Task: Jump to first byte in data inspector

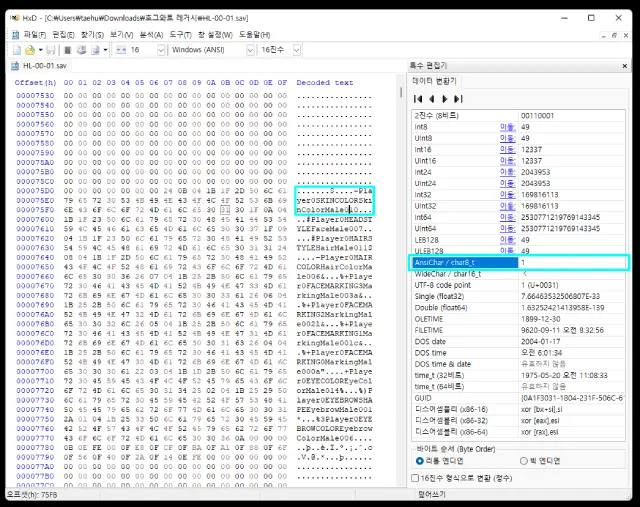Action: point(418,99)
